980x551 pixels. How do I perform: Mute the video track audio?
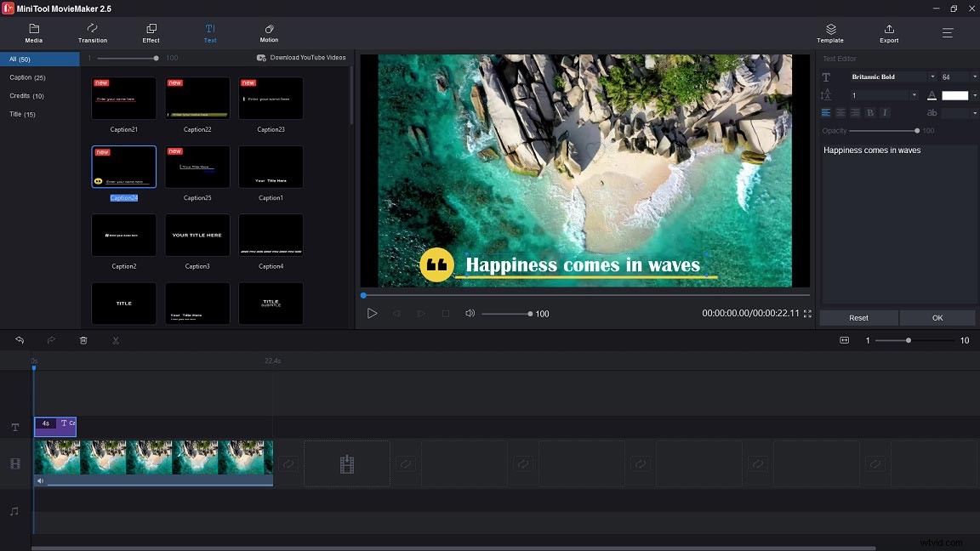39,480
